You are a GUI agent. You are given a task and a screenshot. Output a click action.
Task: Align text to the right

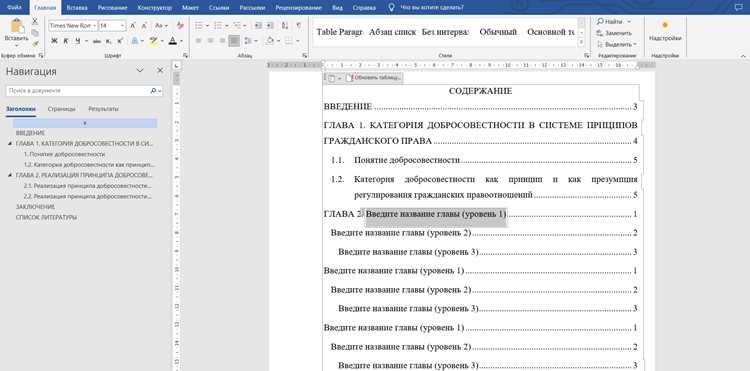pos(222,41)
